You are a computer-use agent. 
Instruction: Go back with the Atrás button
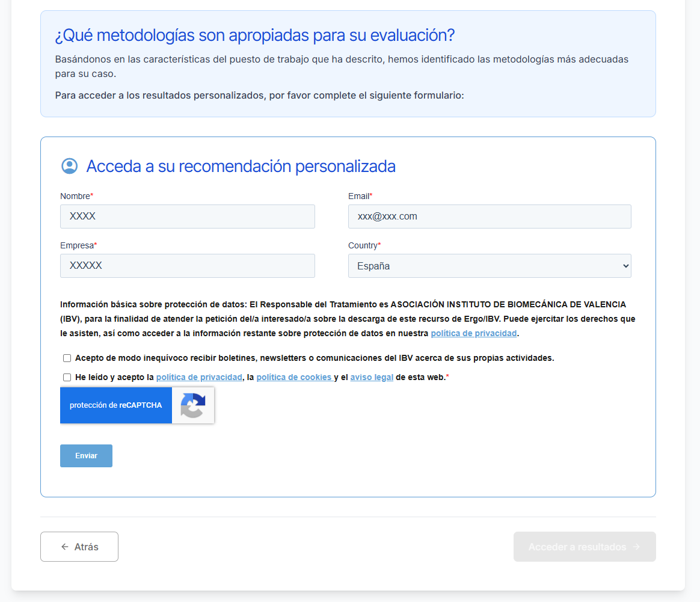point(79,547)
